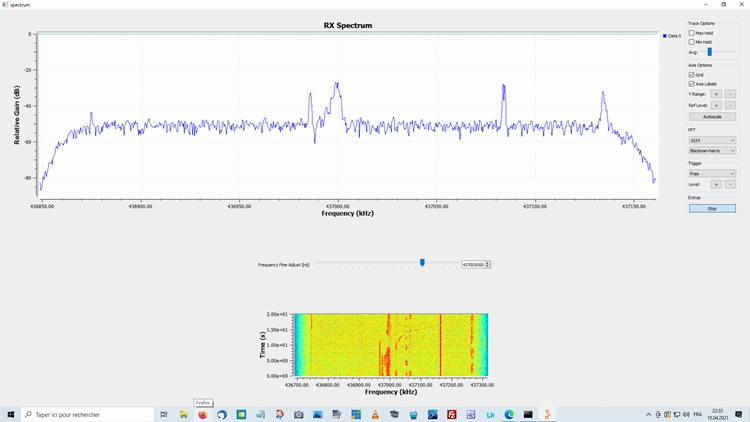Open File Explorer from the taskbar
Screen dimensions: 750x422
pyautogui.click(x=183, y=414)
